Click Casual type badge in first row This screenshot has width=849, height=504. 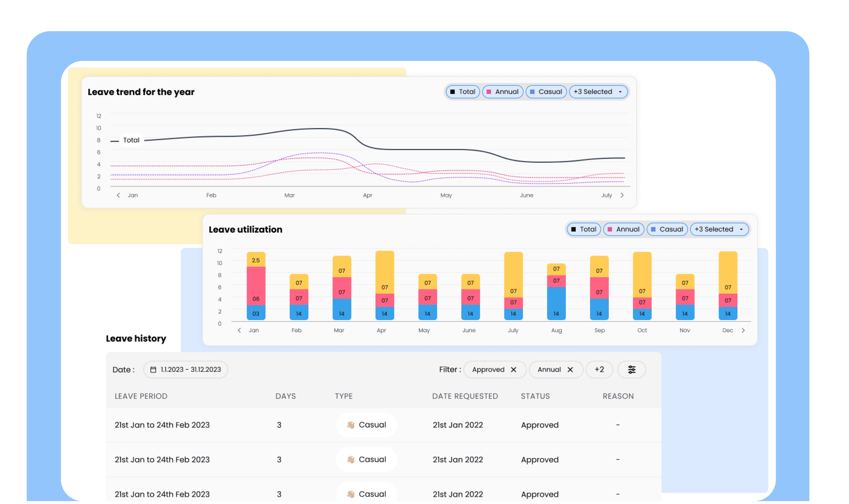click(x=366, y=425)
